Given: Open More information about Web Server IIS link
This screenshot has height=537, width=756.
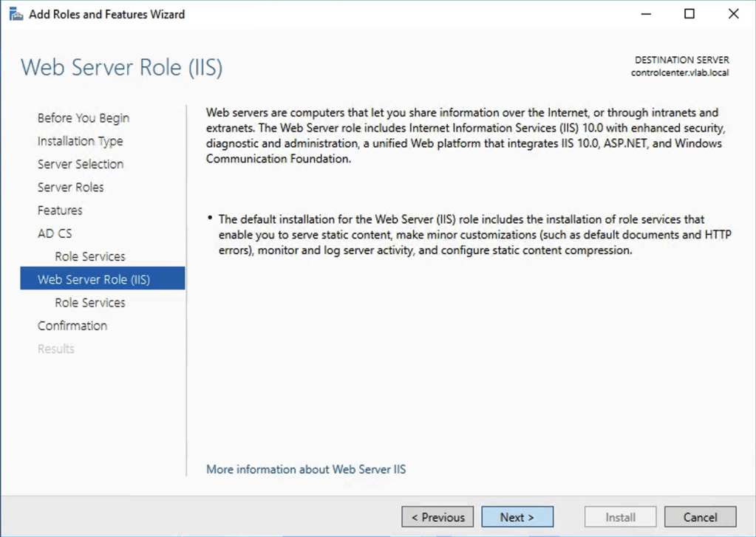Looking at the screenshot, I should click(306, 469).
